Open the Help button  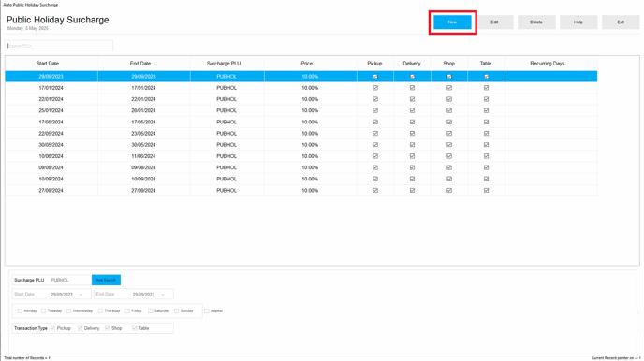tap(578, 22)
